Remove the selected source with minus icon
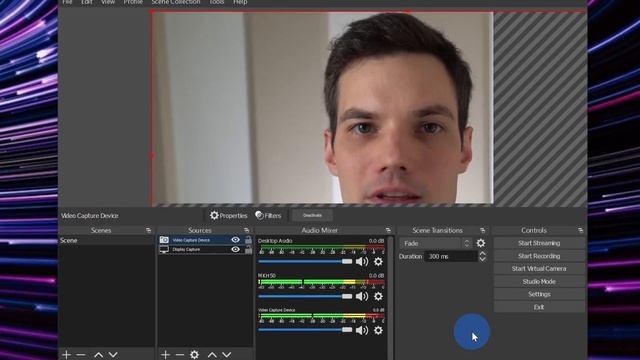Image resolution: width=640 pixels, height=360 pixels. pos(180,355)
